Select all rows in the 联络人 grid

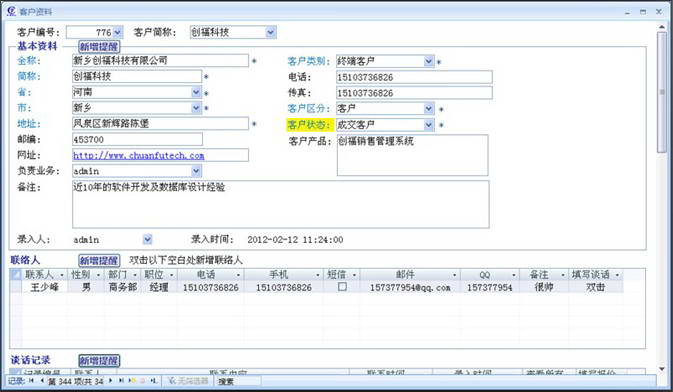[15, 274]
